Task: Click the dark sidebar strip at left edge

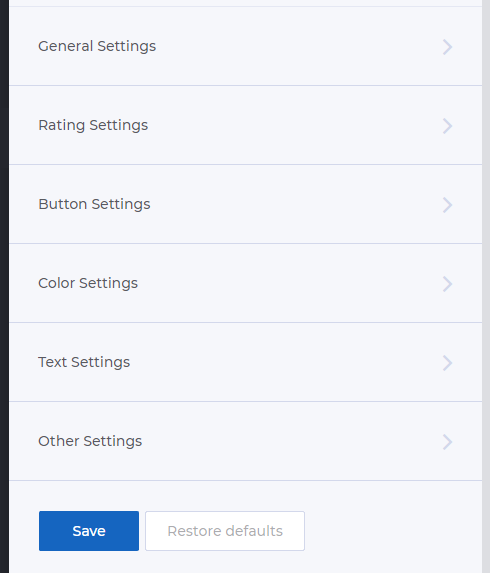Action: coord(4,286)
